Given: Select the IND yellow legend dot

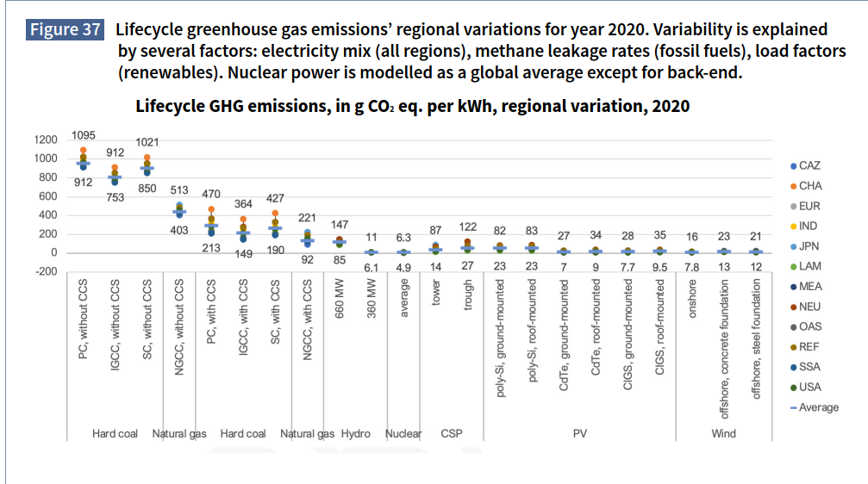Looking at the screenshot, I should 793,226.
